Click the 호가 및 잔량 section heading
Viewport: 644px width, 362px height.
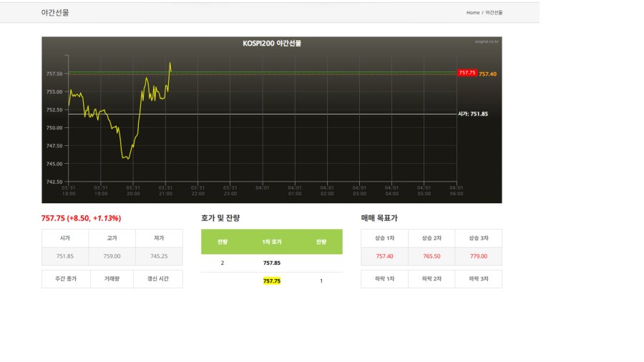[x=220, y=218]
